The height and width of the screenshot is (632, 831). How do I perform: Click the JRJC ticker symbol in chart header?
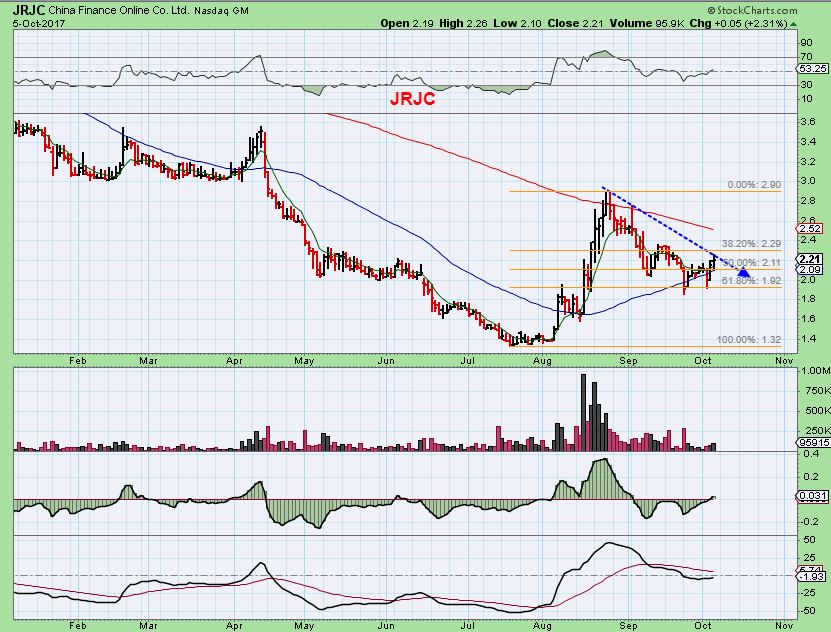[30, 10]
